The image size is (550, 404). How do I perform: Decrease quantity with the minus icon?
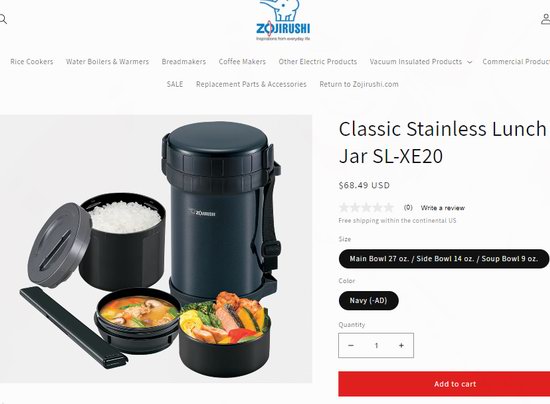[351, 345]
